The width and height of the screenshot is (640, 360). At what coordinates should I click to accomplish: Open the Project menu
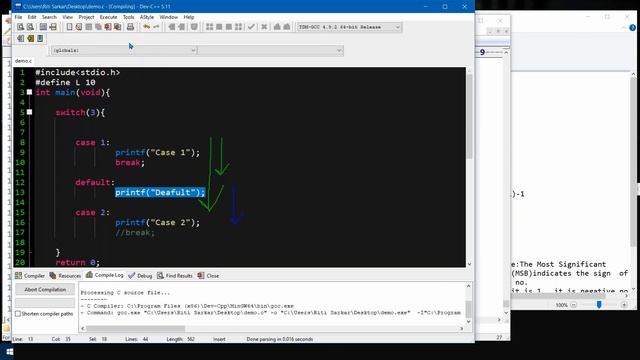(x=86, y=17)
